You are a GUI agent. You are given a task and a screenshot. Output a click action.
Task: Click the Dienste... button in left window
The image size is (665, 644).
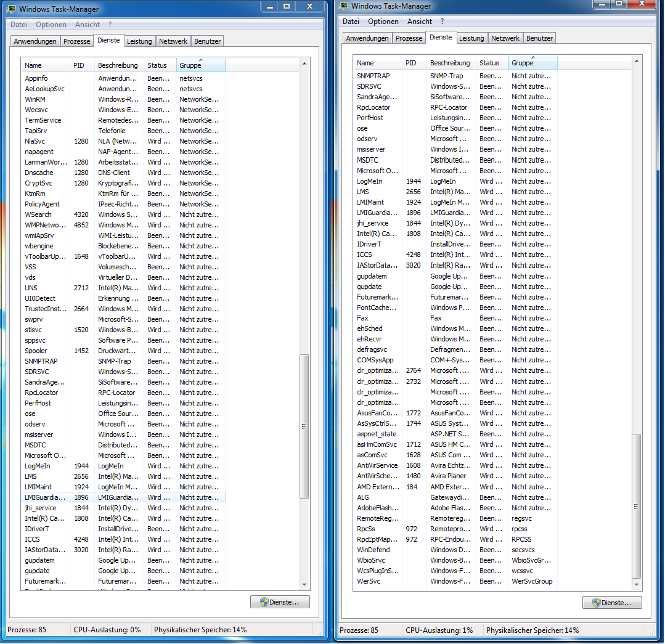point(280,602)
